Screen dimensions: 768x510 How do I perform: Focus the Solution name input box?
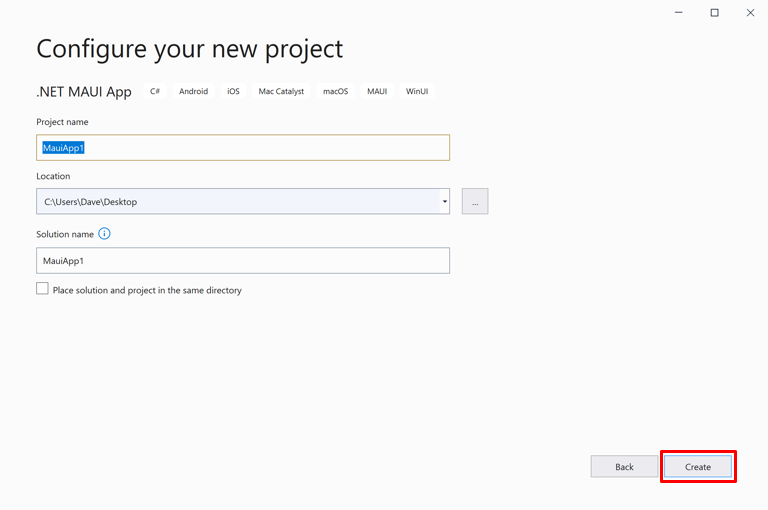coord(242,261)
